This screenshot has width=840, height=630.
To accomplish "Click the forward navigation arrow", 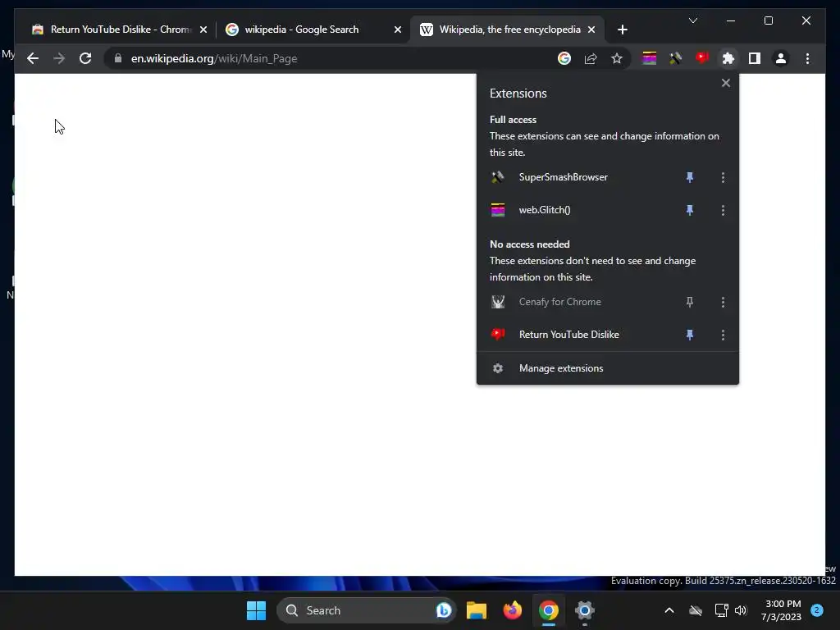I will pyautogui.click(x=59, y=58).
